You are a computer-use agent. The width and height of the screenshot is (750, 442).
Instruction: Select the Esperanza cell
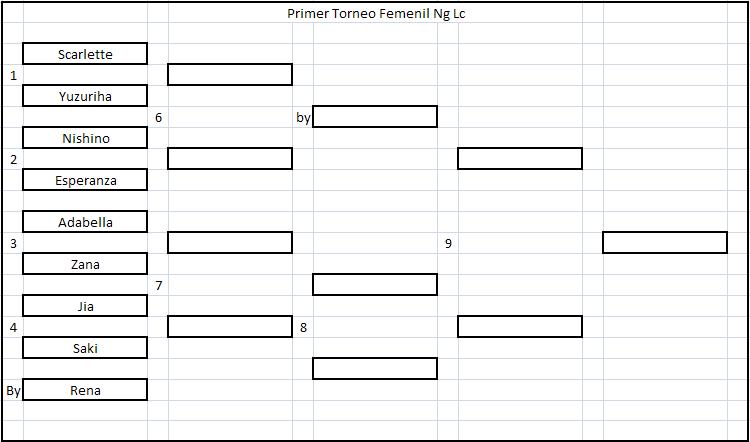tap(85, 180)
